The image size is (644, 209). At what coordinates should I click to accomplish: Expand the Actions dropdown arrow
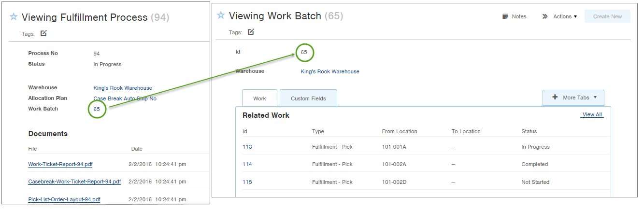point(575,16)
